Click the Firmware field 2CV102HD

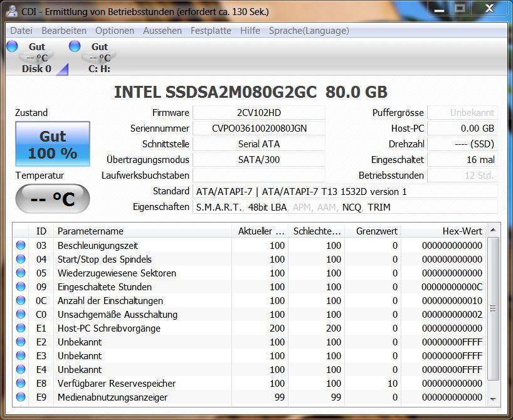coord(259,113)
